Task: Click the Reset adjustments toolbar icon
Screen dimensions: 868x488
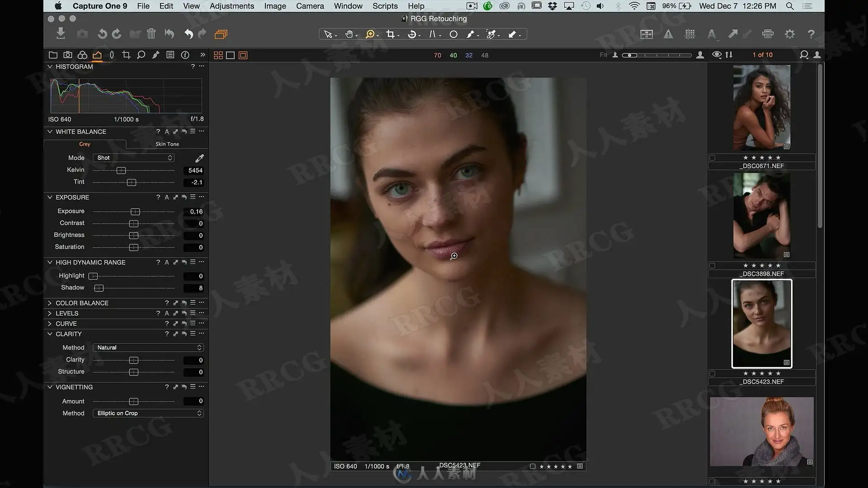Action: pyautogui.click(x=170, y=34)
